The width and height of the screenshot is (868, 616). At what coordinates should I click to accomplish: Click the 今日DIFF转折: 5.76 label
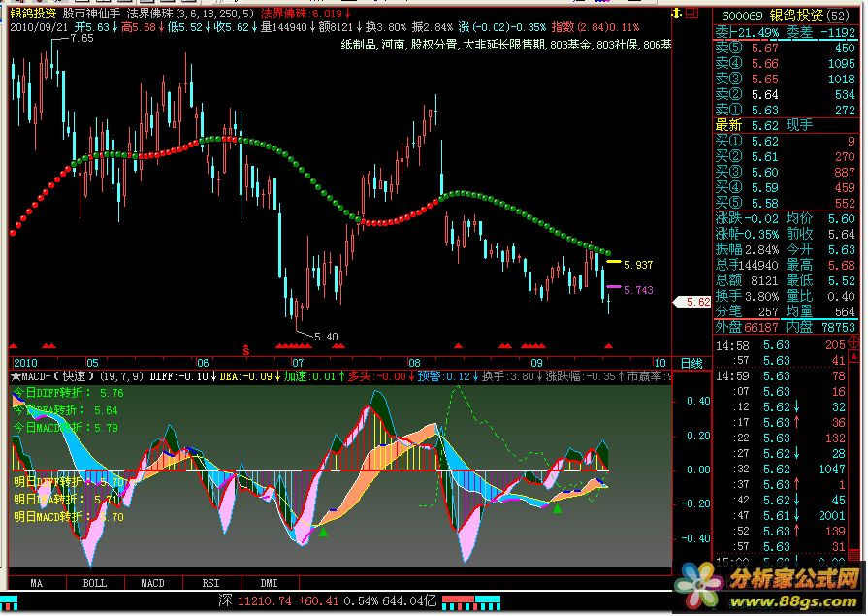click(x=69, y=393)
